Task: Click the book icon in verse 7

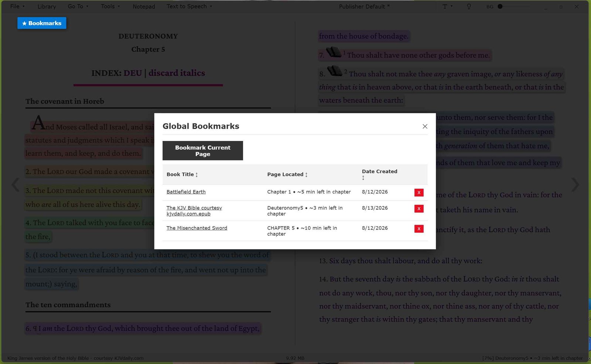Action: click(334, 52)
